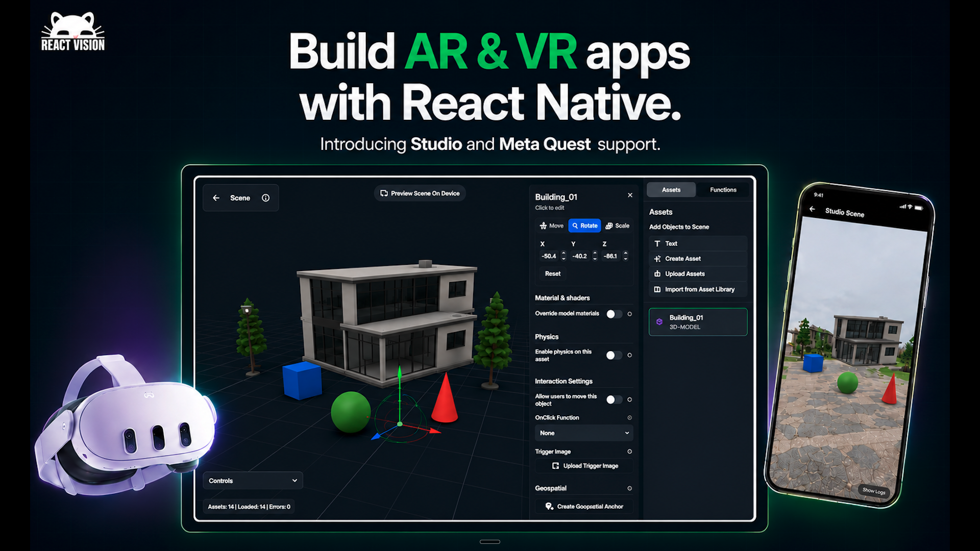Enable physics on this asset
Image resolution: width=980 pixels, height=551 pixels.
tap(614, 355)
